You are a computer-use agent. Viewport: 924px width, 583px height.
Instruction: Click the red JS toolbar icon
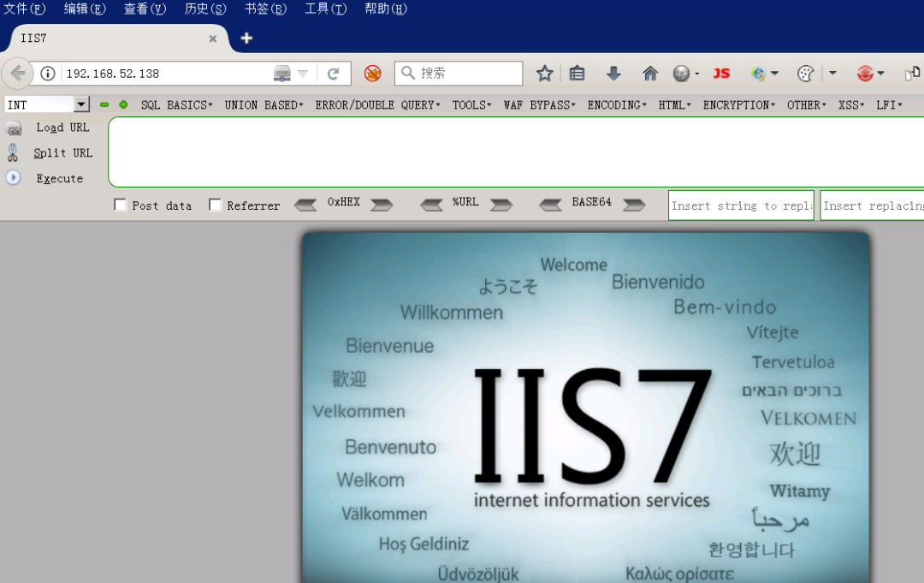point(721,74)
